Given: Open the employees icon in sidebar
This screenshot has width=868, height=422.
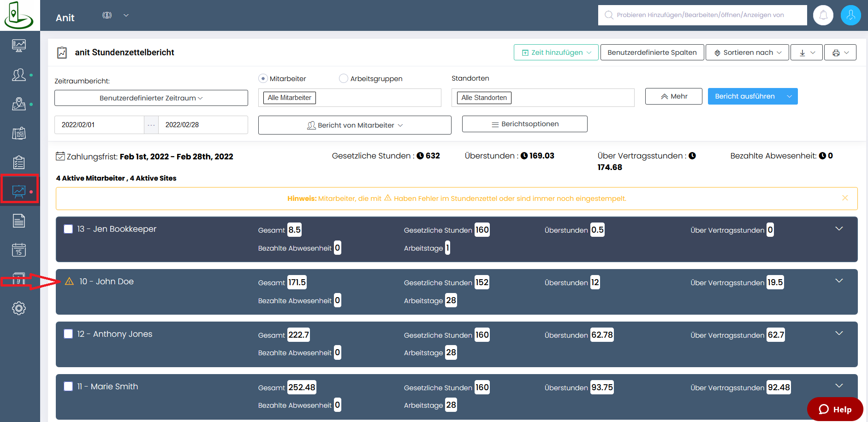Looking at the screenshot, I should [x=19, y=75].
